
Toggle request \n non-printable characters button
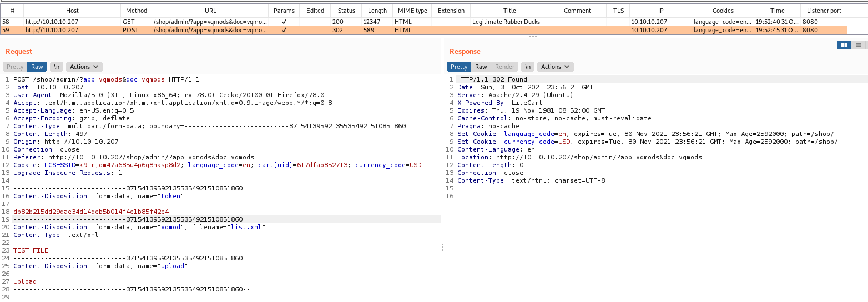(56, 67)
